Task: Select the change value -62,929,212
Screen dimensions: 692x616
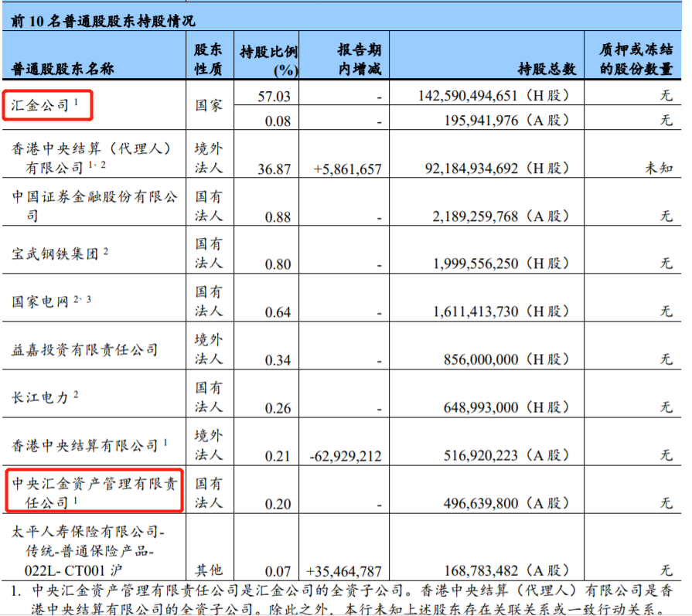Action: (x=346, y=456)
